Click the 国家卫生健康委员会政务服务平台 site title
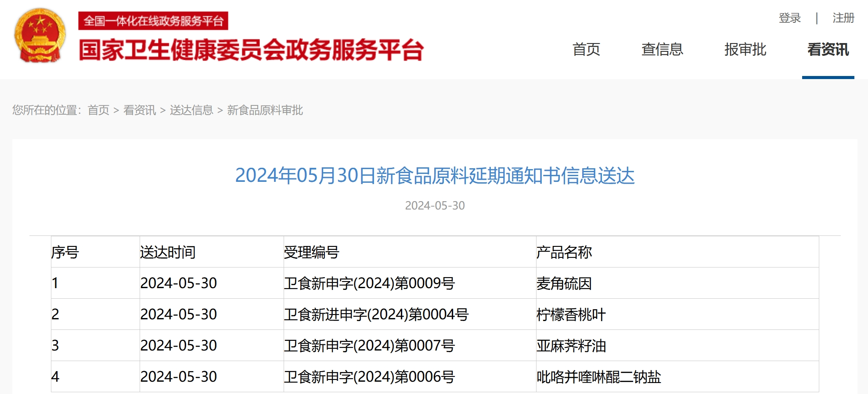The image size is (868, 394). pyautogui.click(x=251, y=50)
